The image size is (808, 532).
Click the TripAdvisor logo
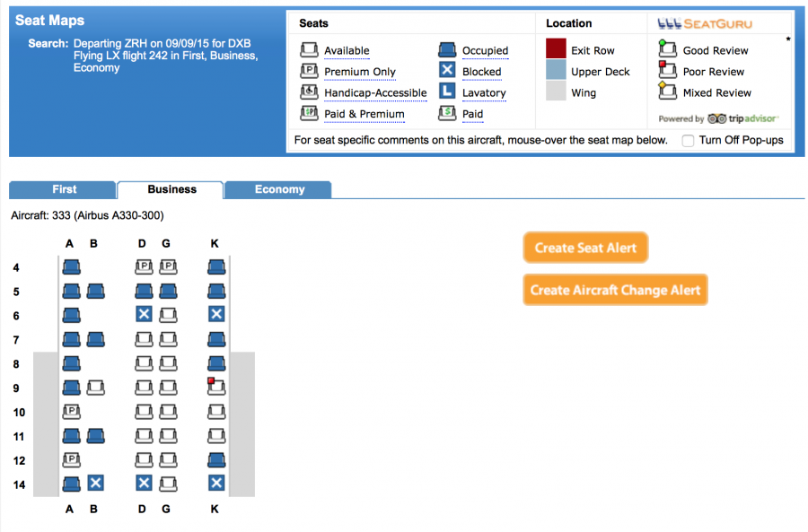point(742,118)
